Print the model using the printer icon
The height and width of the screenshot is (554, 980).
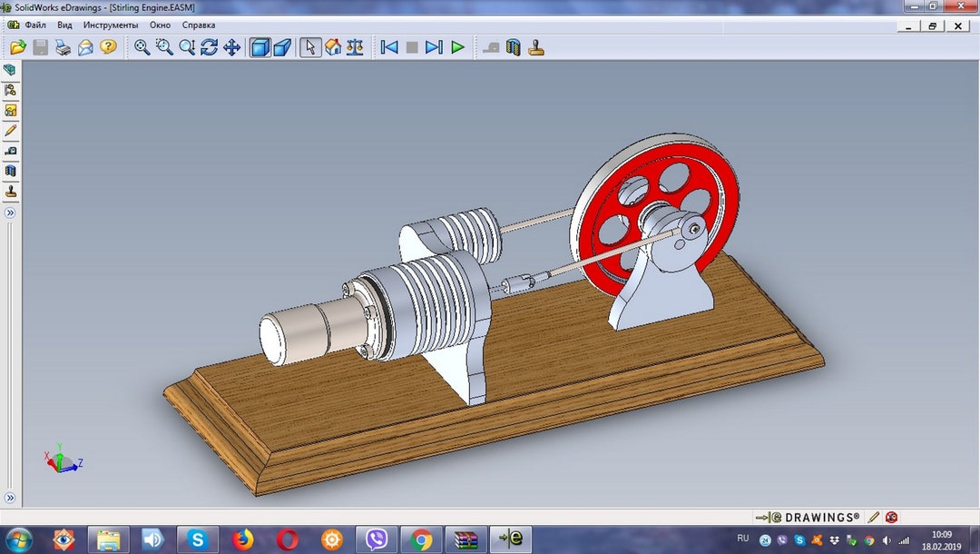[x=64, y=47]
